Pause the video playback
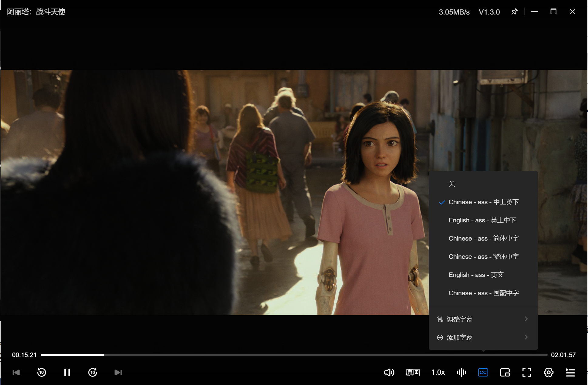588x385 pixels. click(67, 372)
